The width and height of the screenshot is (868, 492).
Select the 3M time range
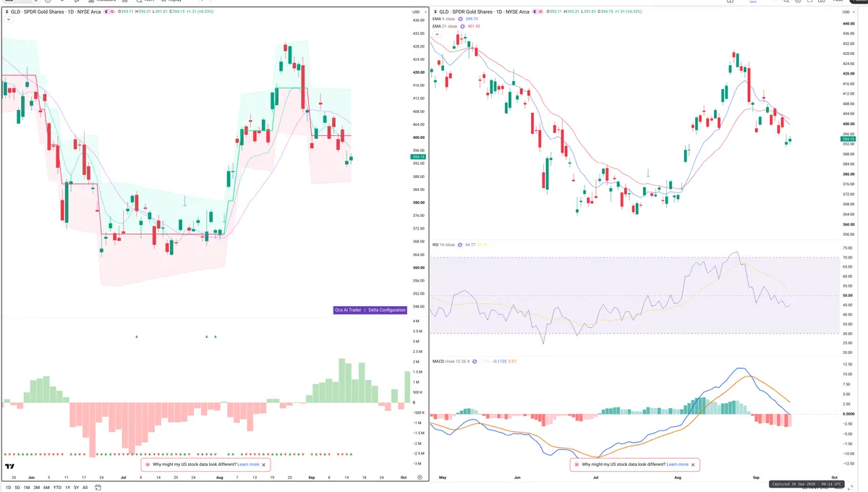[x=36, y=488]
